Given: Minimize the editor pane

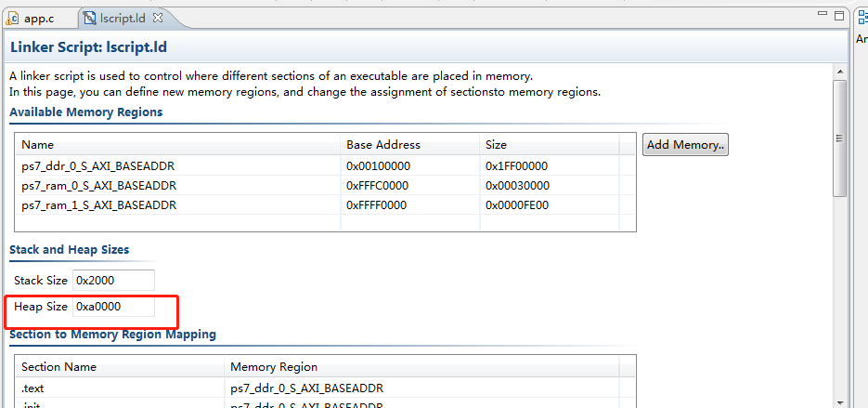Looking at the screenshot, I should click(x=823, y=14).
